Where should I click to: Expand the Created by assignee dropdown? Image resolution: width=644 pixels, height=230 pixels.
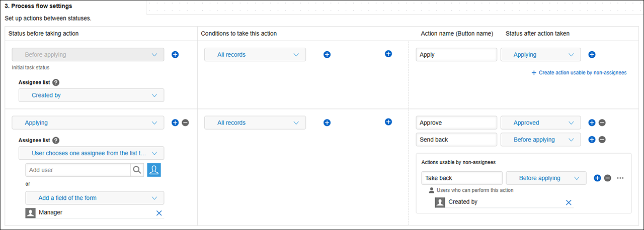pos(91,95)
